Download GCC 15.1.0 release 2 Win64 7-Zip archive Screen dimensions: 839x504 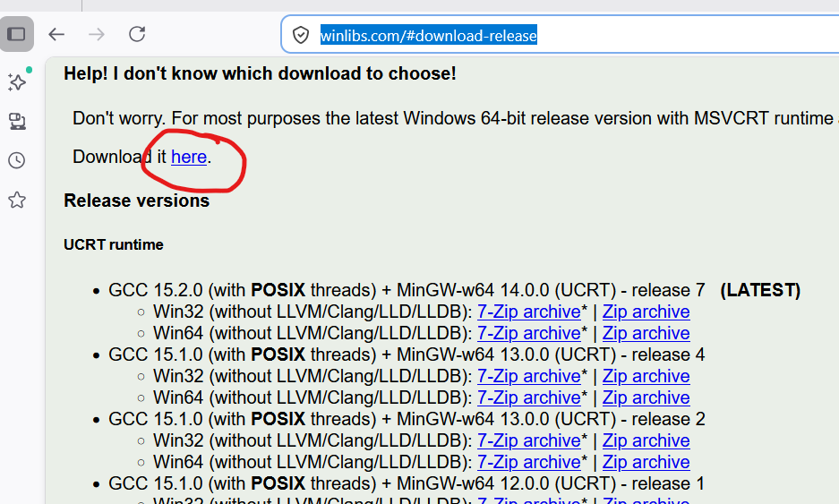[528, 462]
